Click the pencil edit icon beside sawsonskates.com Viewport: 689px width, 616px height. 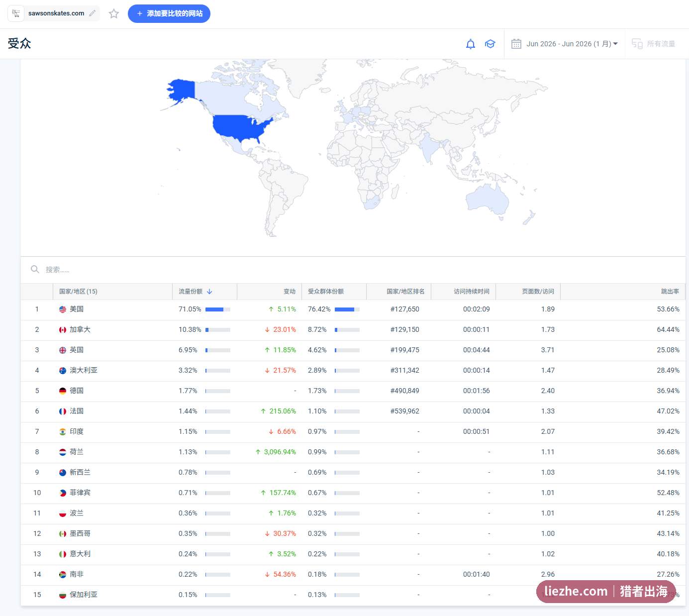pos(92,13)
